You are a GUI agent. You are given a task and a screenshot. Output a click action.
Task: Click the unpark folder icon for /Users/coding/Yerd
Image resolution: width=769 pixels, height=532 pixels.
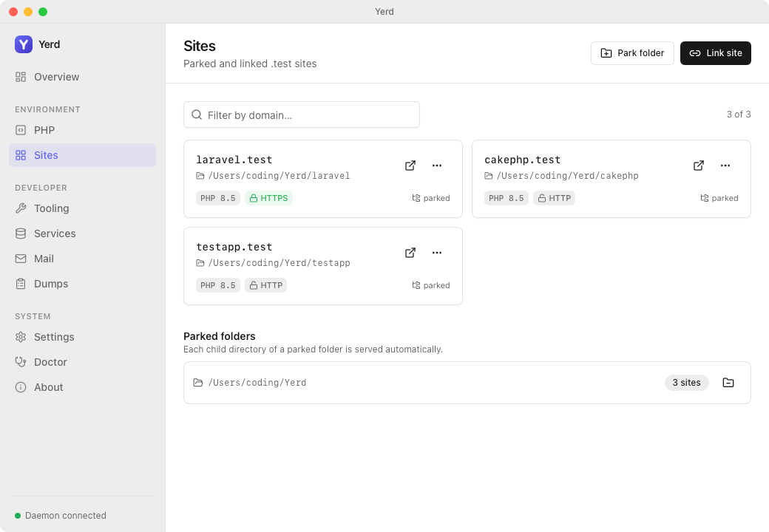pos(728,383)
